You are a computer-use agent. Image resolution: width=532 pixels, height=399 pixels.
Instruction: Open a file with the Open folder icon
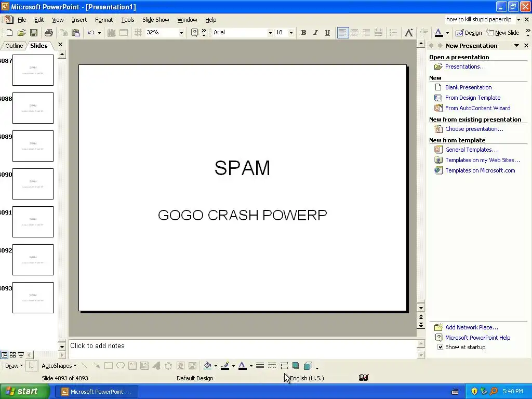pyautogui.click(x=22, y=33)
